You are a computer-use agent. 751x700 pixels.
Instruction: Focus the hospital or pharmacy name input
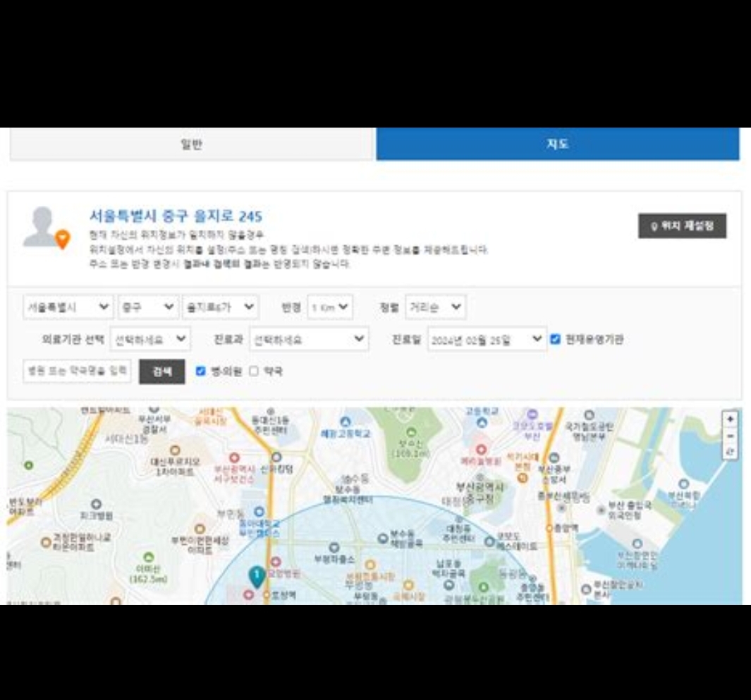coord(77,371)
